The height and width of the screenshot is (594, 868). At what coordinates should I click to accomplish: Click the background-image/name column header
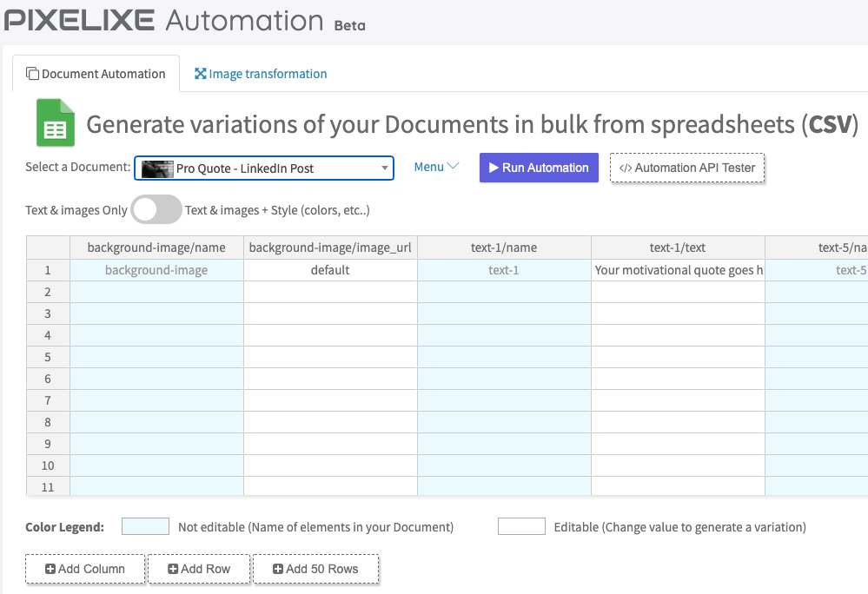tap(156, 247)
